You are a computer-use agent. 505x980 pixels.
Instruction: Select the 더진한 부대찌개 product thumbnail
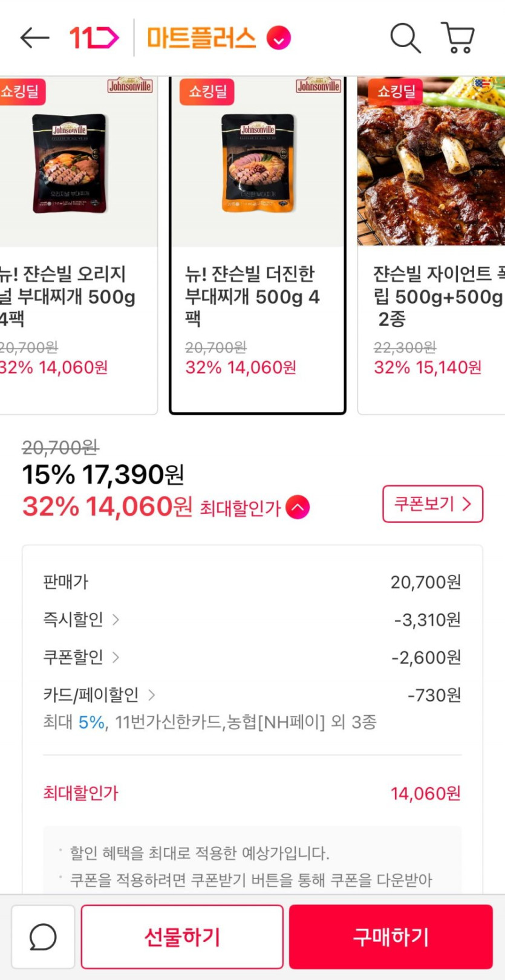(258, 163)
